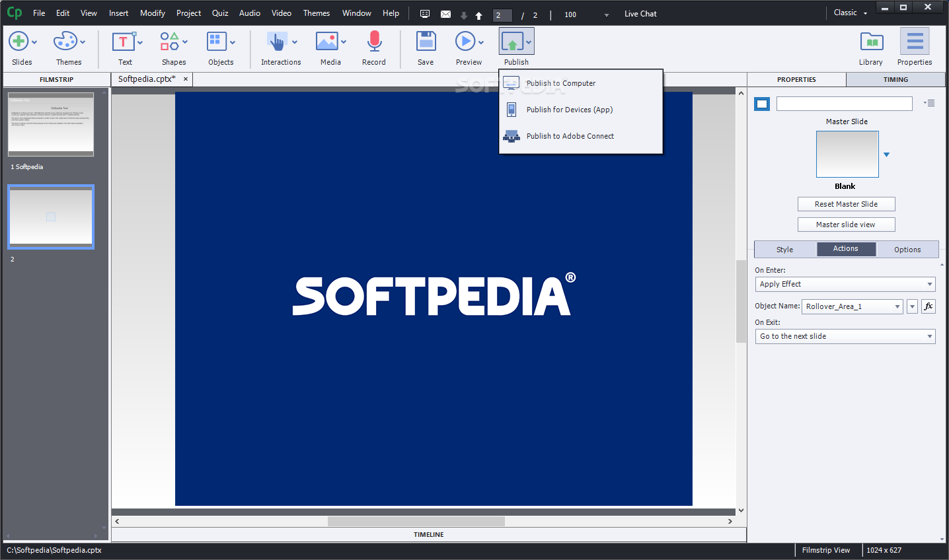Open the Library panel icon

click(872, 41)
